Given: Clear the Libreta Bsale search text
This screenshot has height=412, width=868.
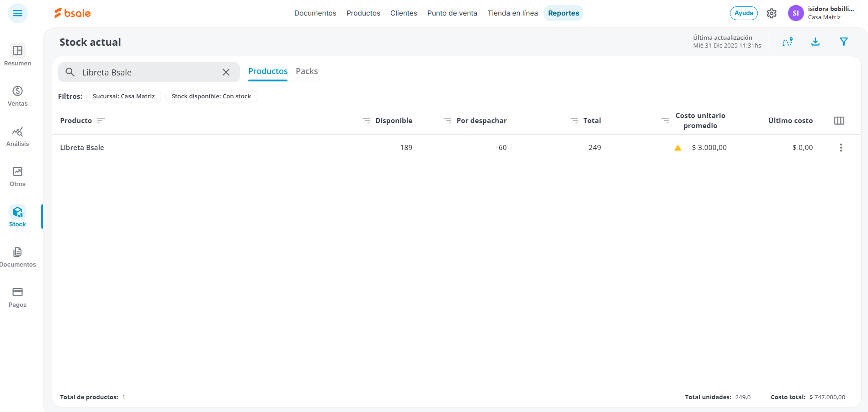Looking at the screenshot, I should point(226,72).
